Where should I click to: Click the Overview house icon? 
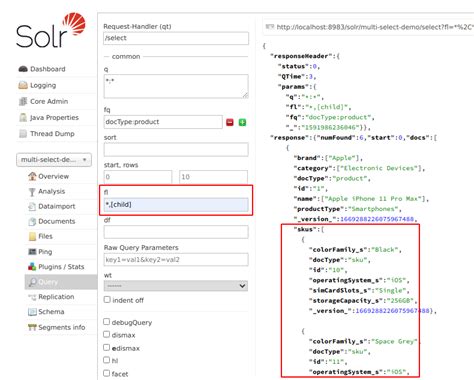(32, 176)
